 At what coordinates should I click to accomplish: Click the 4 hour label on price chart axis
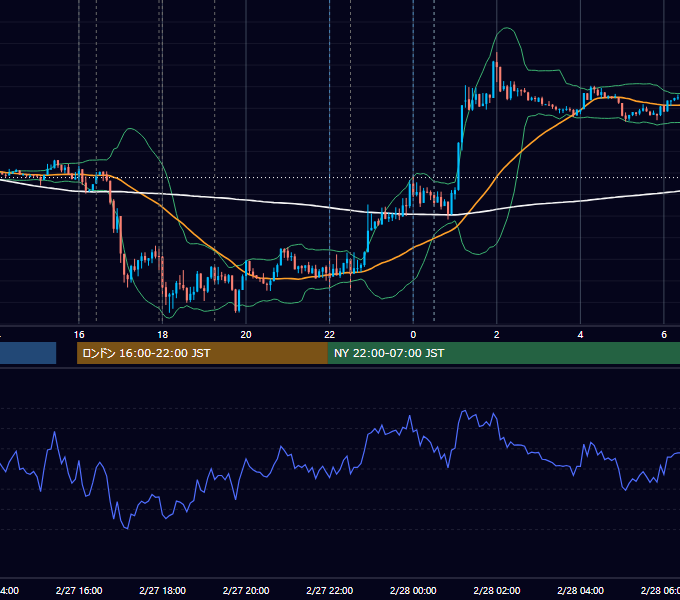point(580,335)
